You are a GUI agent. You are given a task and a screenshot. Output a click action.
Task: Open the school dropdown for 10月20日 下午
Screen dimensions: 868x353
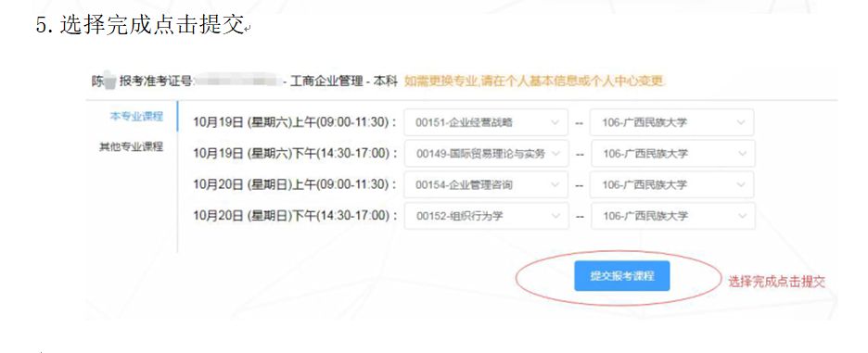pos(673,216)
